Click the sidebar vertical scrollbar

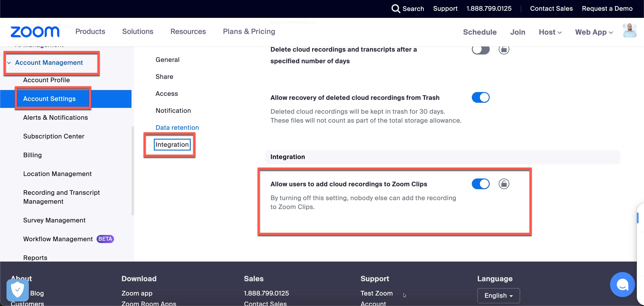[x=133, y=171]
